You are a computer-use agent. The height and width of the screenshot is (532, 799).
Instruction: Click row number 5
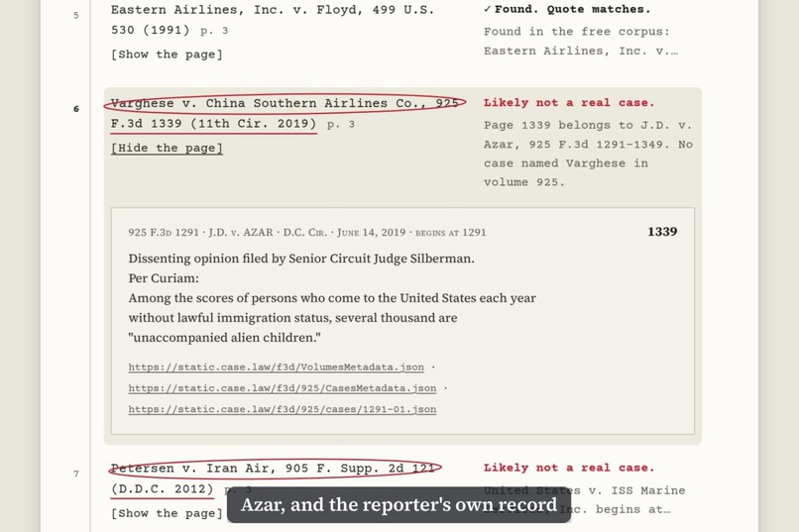tap(76, 15)
